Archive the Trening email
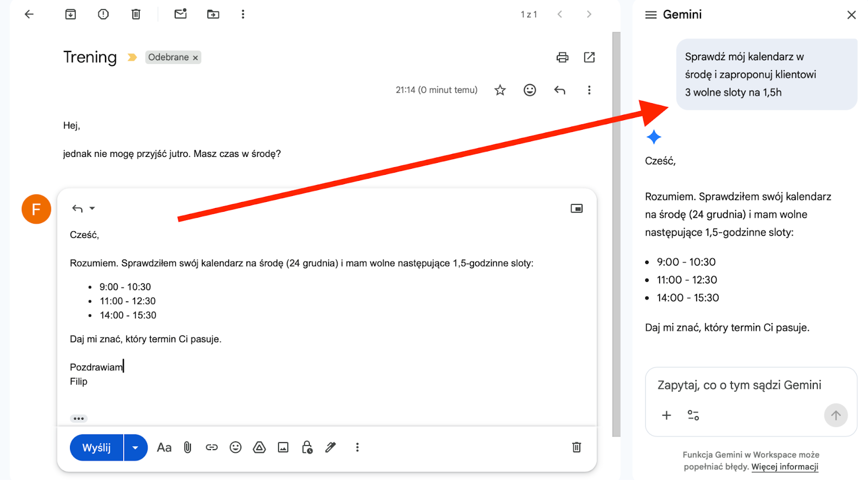868x480 pixels. pos(71,15)
